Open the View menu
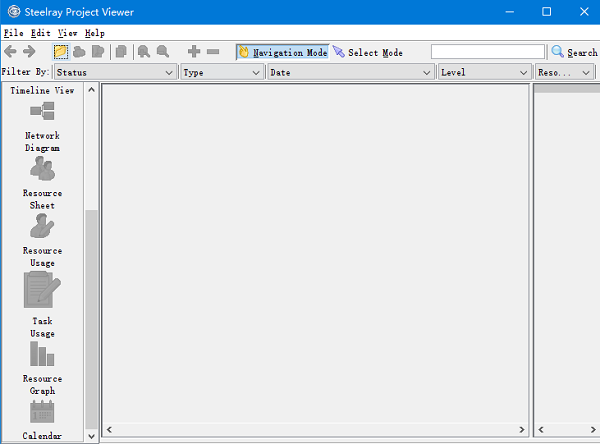 [x=67, y=33]
